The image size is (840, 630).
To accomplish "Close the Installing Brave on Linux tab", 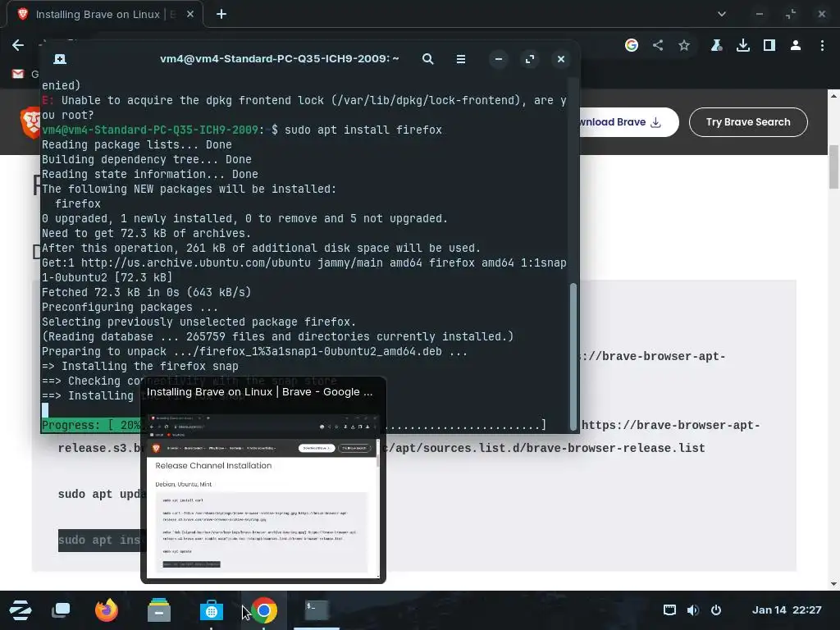I will [x=190, y=15].
